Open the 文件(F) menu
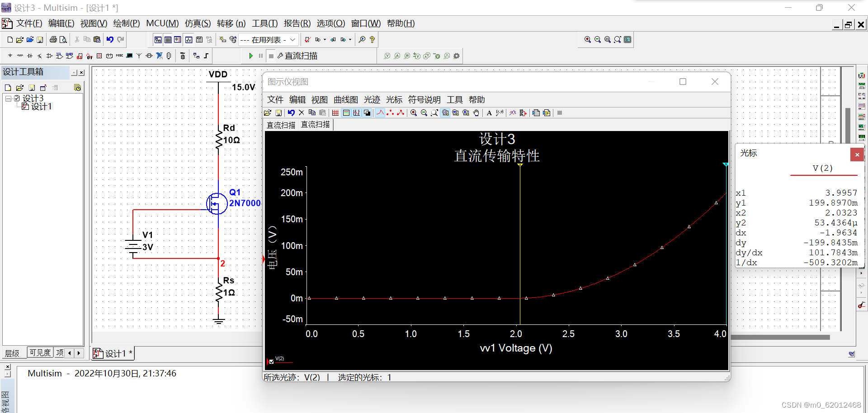Viewport: 868px width, 413px height. tap(29, 23)
